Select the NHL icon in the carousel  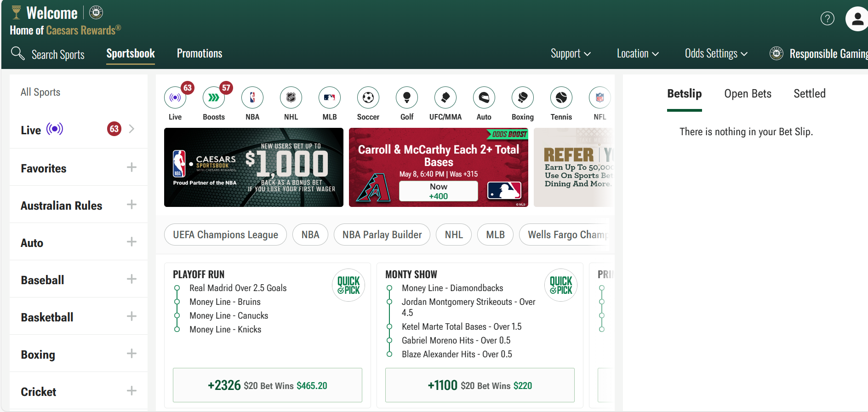pyautogui.click(x=291, y=97)
